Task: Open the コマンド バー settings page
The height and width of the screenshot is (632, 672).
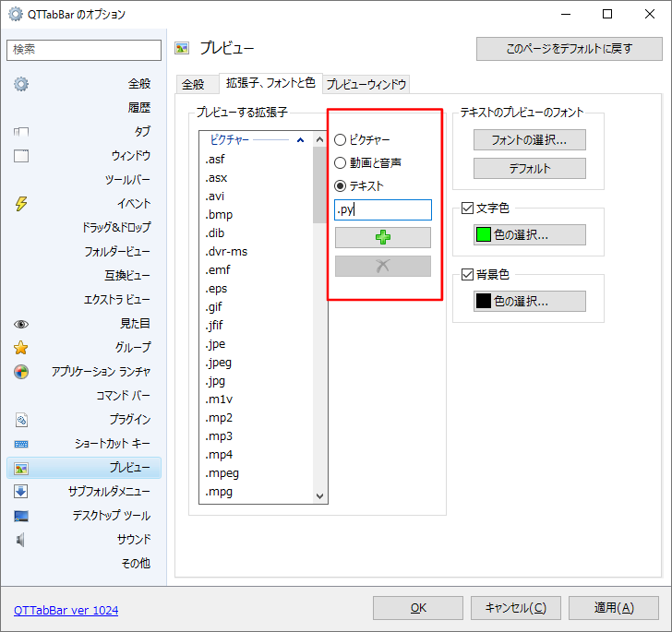Action: click(x=123, y=396)
